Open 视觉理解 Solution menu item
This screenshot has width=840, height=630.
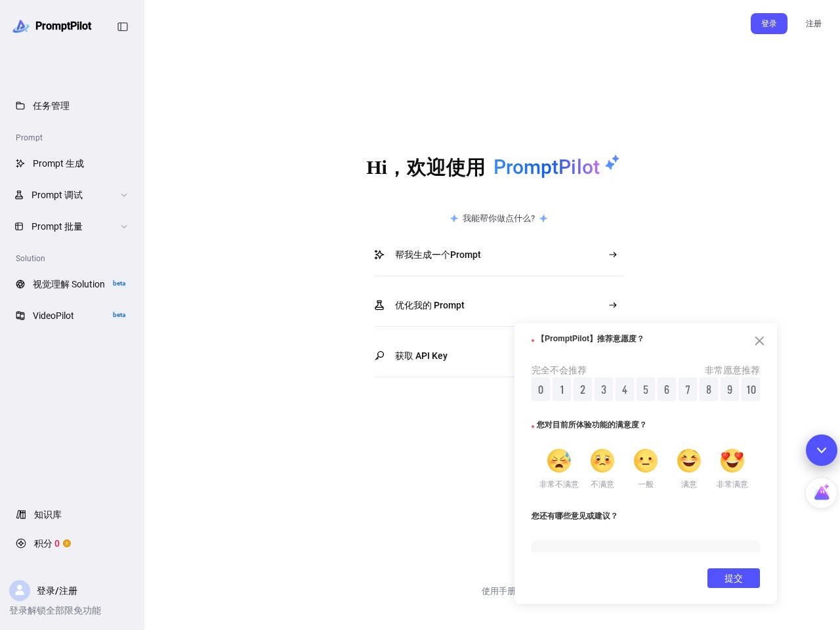[72, 284]
